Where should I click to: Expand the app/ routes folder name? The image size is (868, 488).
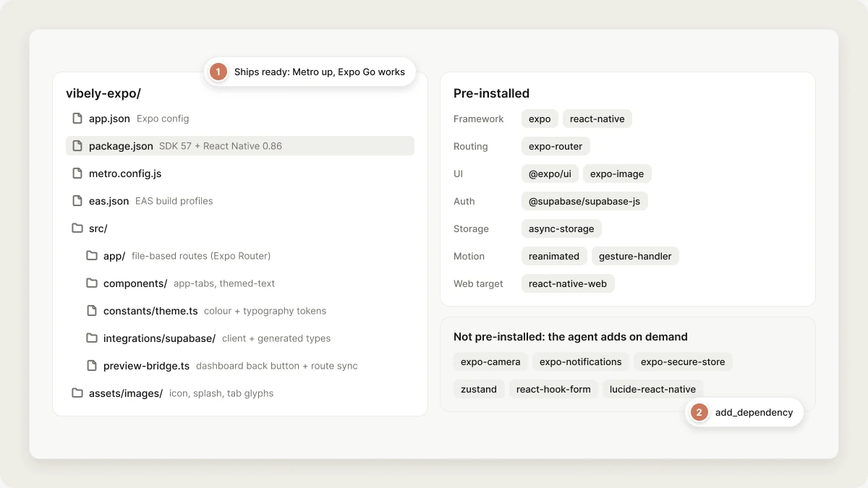[114, 256]
